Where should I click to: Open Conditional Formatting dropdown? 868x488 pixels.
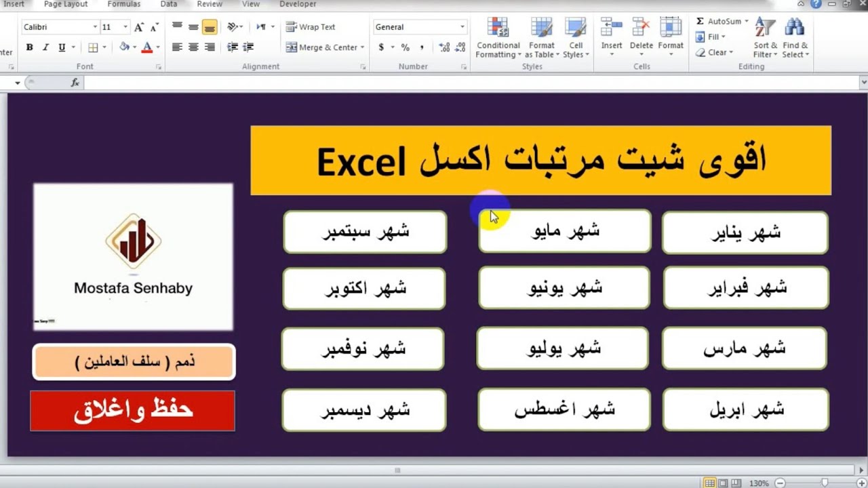click(498, 38)
